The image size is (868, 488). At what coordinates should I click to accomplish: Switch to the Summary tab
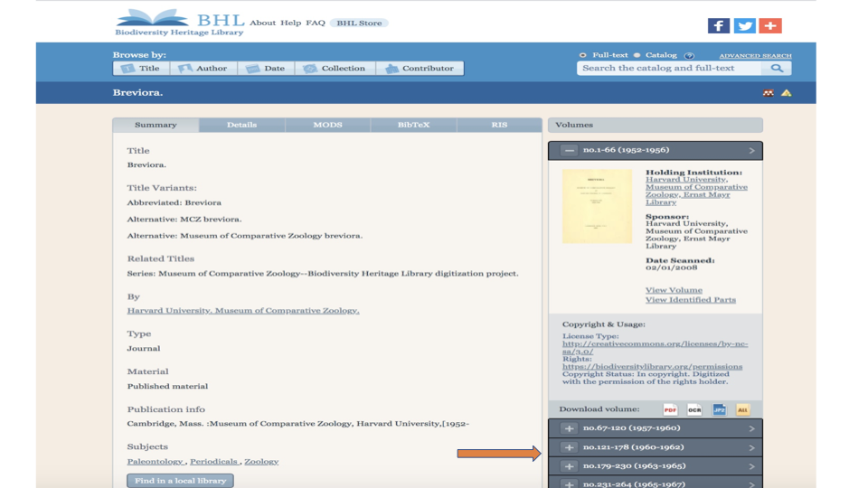[156, 125]
